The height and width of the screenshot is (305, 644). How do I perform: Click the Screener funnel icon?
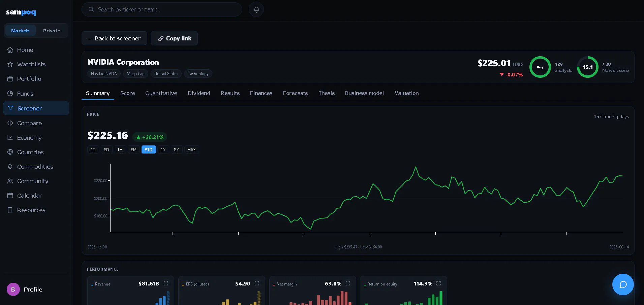pyautogui.click(x=10, y=108)
